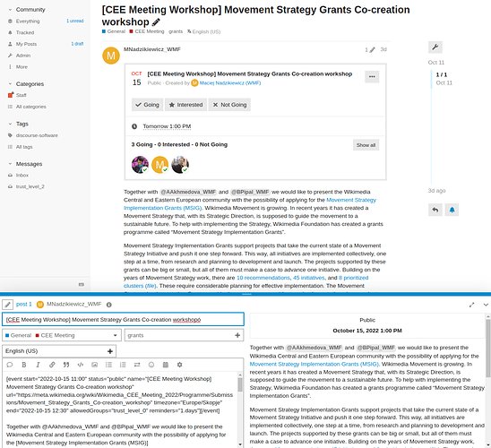The width and height of the screenshot is (491, 448).
Task: Insert hyperlink using the link toolbar icon
Action: (52, 365)
